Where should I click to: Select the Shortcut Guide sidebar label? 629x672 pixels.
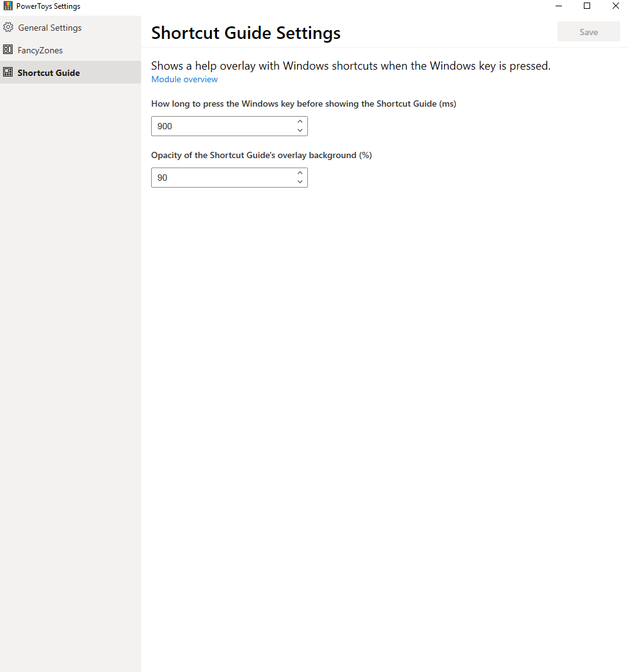click(x=48, y=73)
